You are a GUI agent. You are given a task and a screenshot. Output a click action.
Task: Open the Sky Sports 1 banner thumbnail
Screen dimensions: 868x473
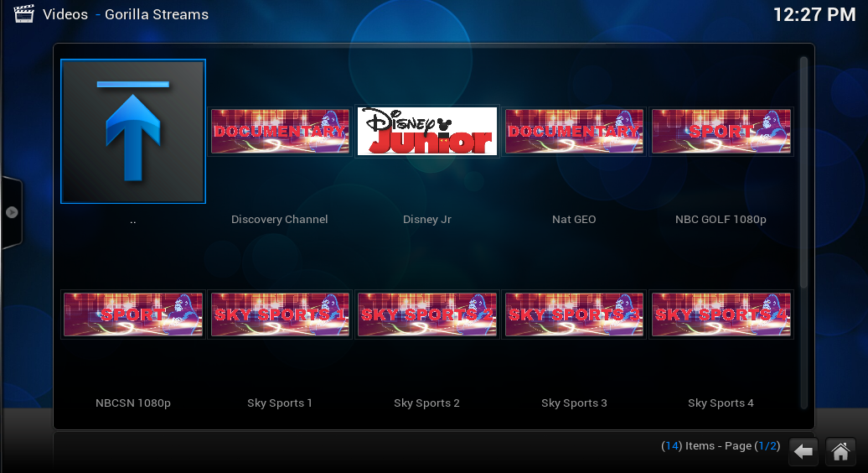point(280,314)
